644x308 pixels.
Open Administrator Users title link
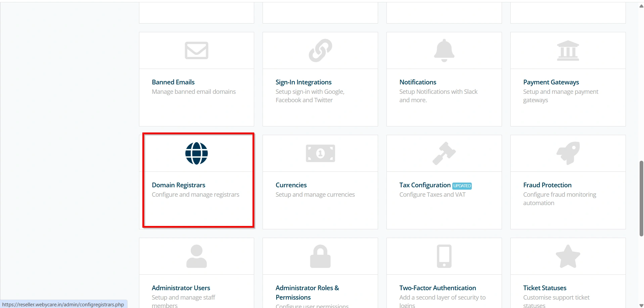(x=181, y=288)
